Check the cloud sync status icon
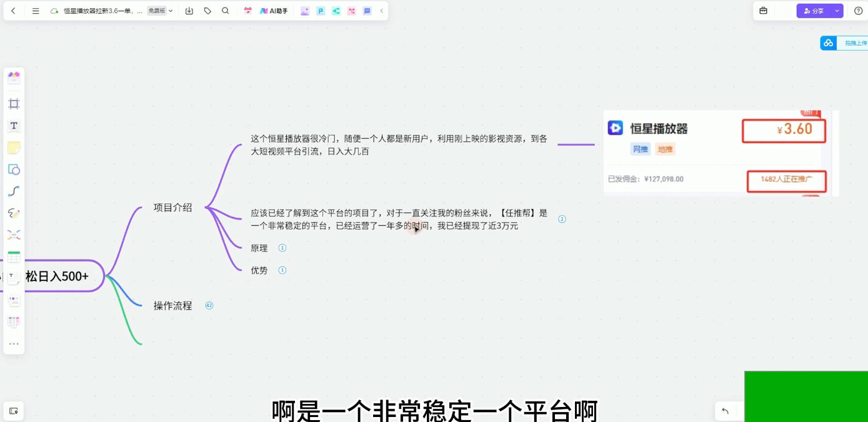Image resolution: width=868 pixels, height=422 pixels. [54, 11]
